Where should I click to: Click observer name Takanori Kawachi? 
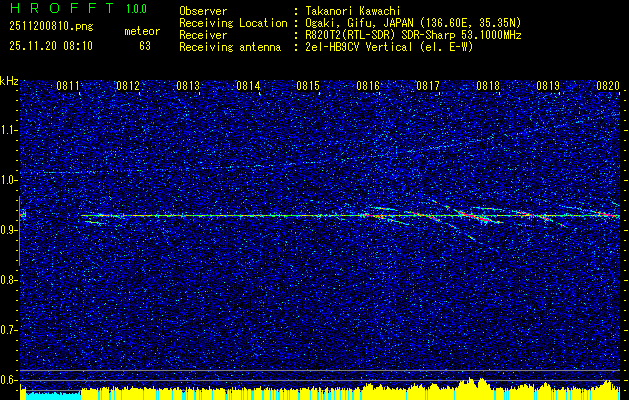[353, 11]
